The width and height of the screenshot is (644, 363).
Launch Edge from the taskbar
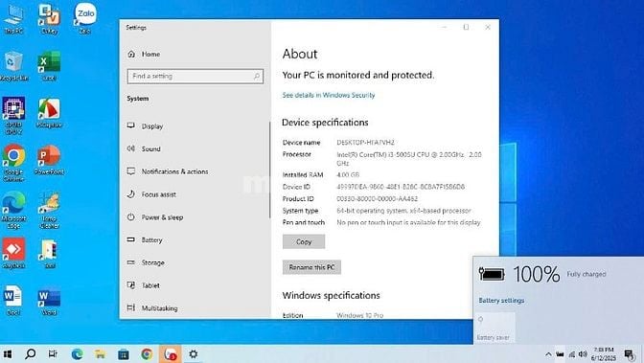point(77,354)
